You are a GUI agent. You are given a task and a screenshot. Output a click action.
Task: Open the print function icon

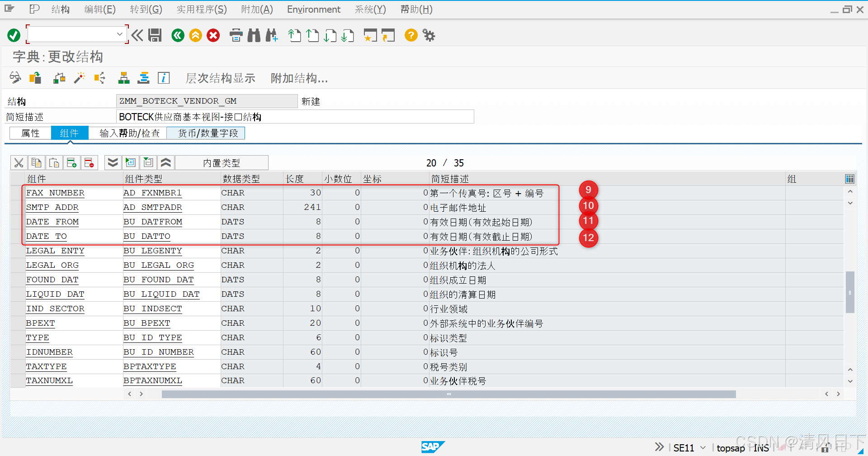click(236, 35)
